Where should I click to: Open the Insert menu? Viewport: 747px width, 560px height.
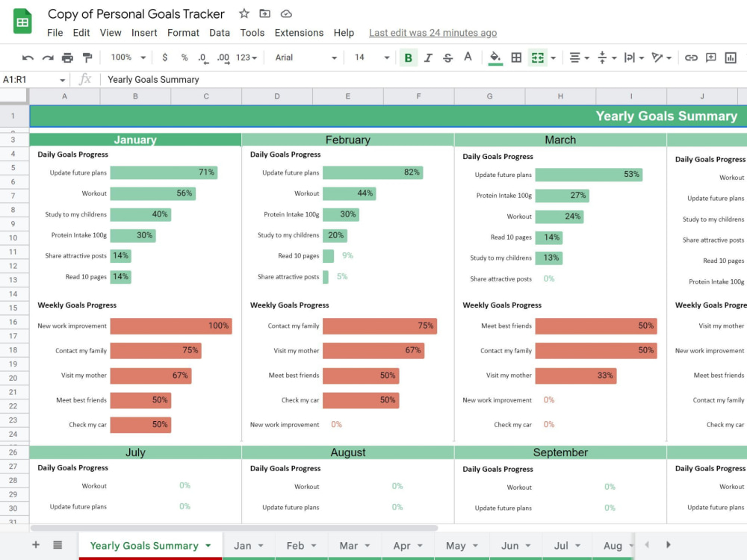tap(144, 33)
